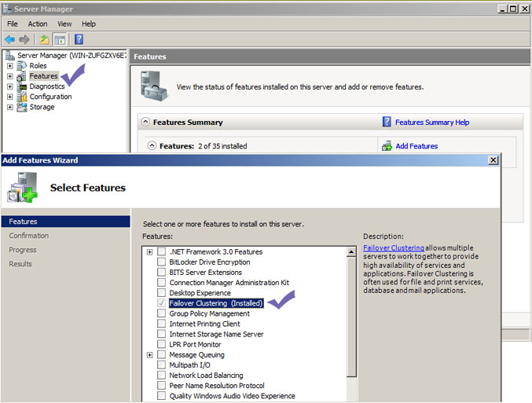Tick Network Load Balancing checkbox
532x403 pixels.
click(162, 376)
